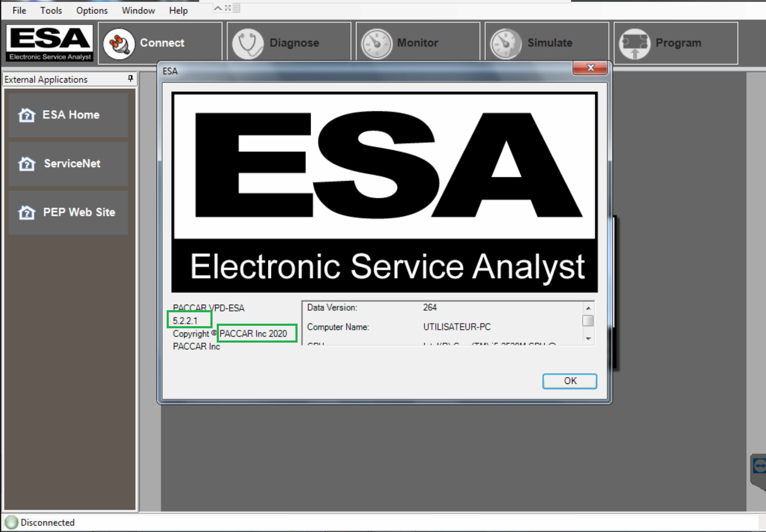Click the small caret icon near Help
766x532 pixels.
coord(218,8)
